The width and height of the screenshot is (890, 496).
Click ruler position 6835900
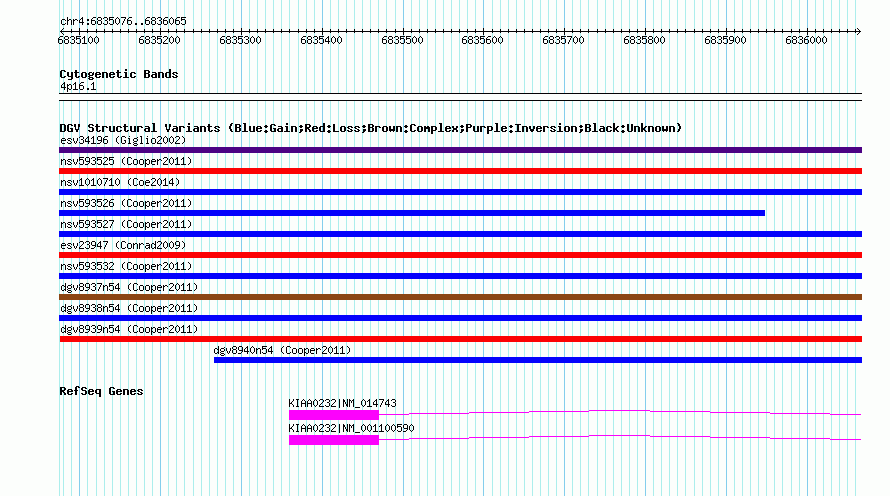point(725,41)
